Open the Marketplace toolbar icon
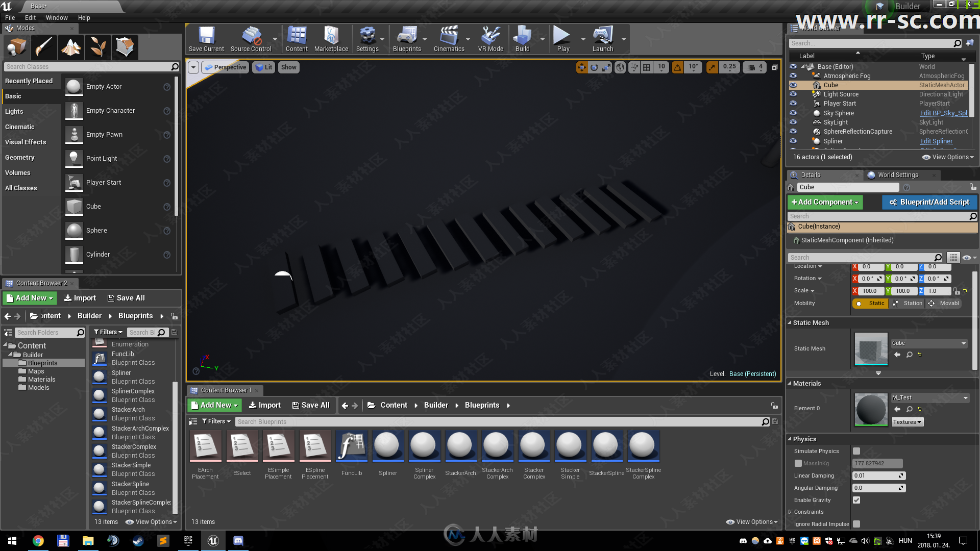 pos(331,39)
